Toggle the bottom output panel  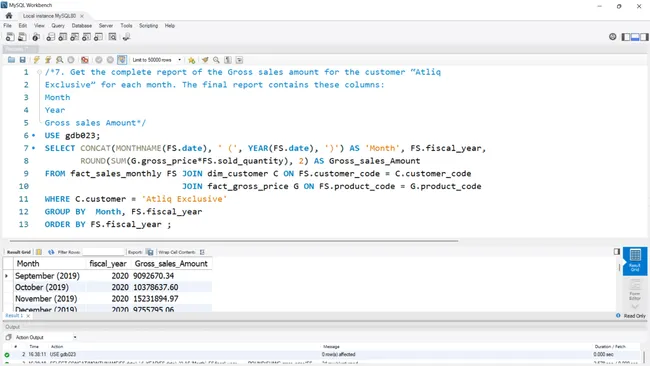pos(635,37)
